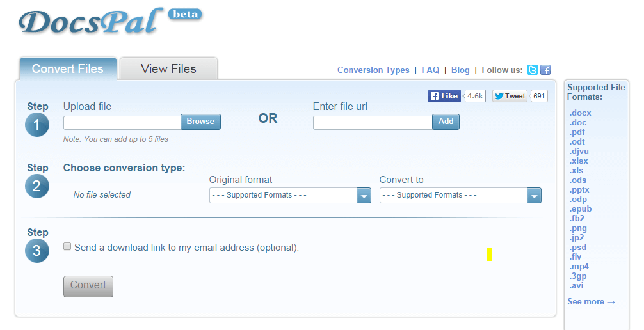Click the Step 2 number badge
Image resolution: width=644 pixels, height=330 pixels.
[37, 186]
